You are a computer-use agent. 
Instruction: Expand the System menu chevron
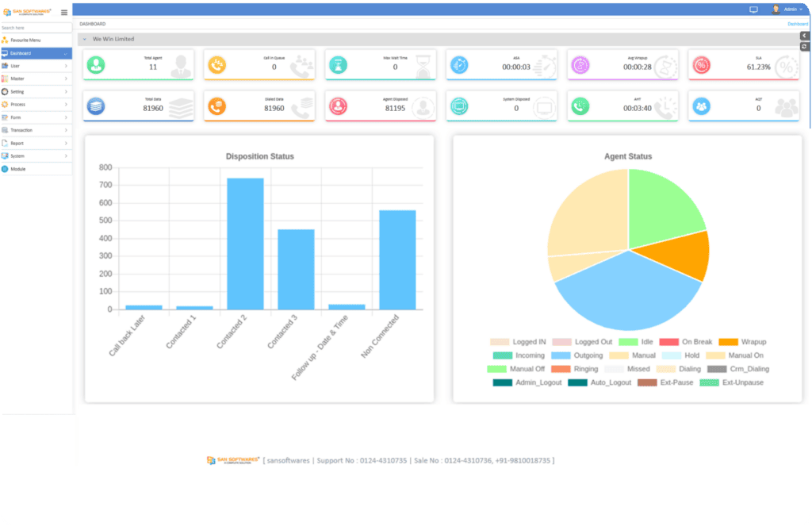pos(66,156)
